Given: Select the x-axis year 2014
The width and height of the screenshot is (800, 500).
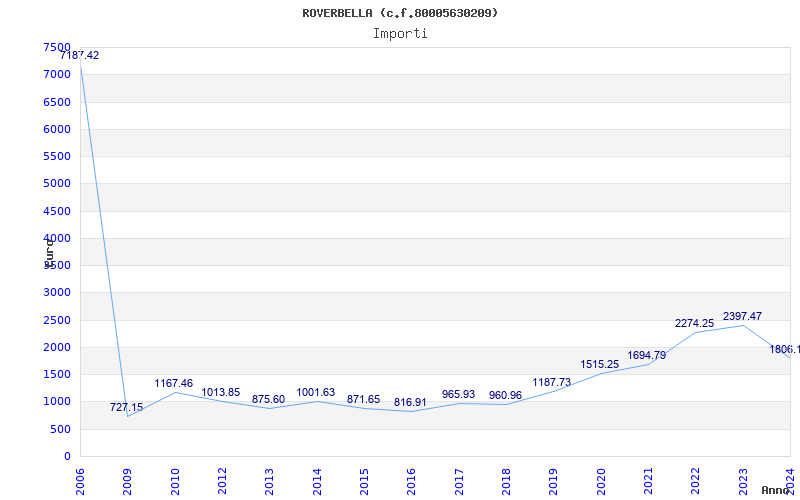Looking at the screenshot, I should [x=317, y=482].
